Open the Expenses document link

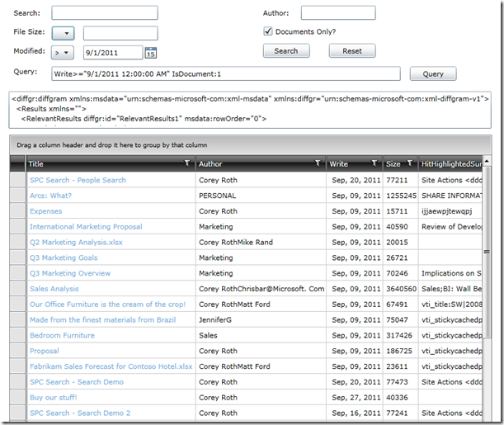[x=46, y=211]
